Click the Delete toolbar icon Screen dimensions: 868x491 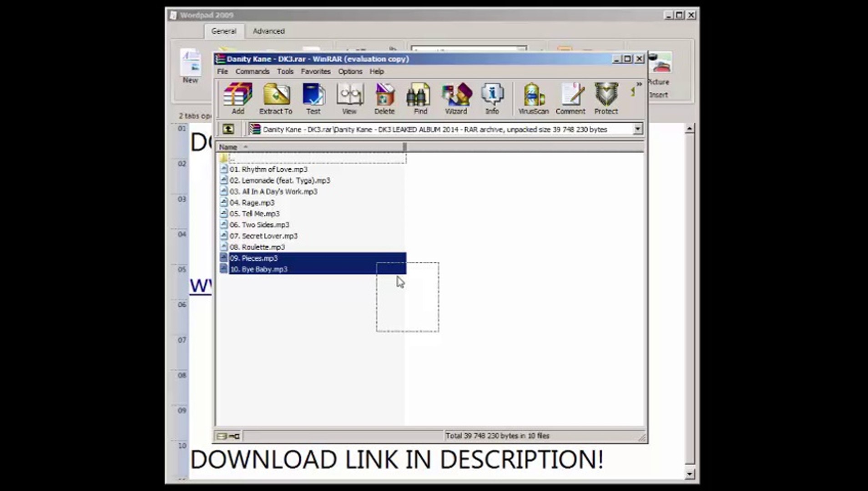(384, 98)
